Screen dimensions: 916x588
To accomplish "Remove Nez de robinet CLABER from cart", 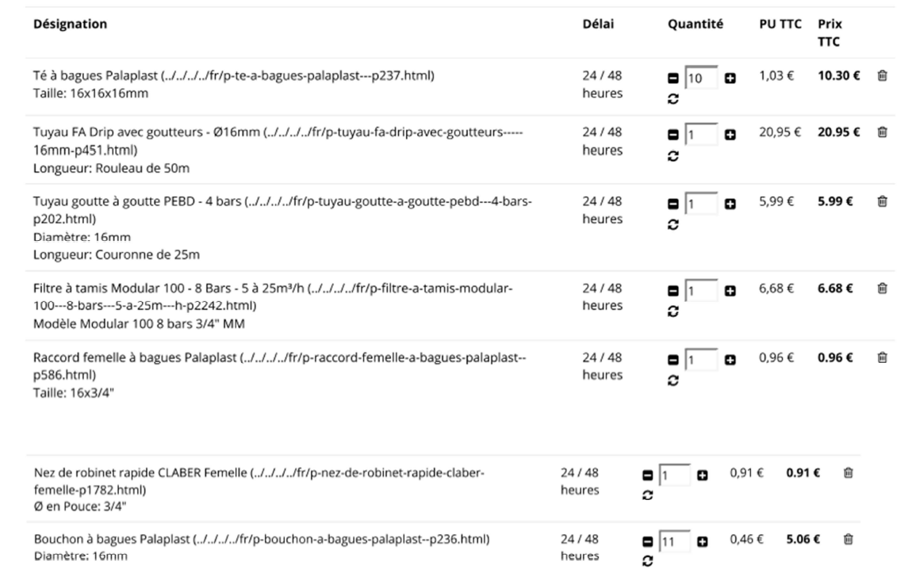I will pos(848,473).
